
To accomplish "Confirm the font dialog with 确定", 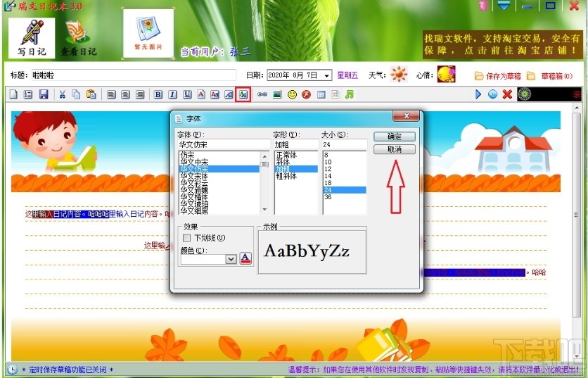I will coord(394,137).
